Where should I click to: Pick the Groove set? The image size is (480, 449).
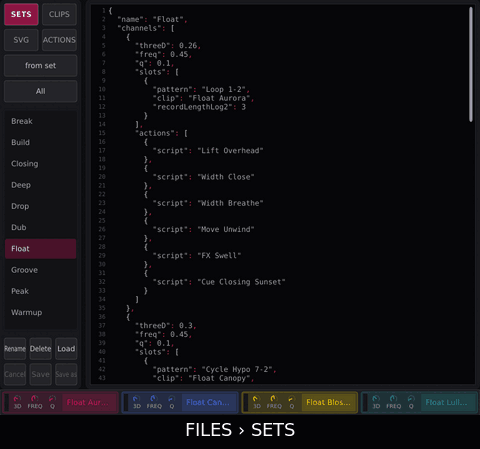pyautogui.click(x=40, y=270)
